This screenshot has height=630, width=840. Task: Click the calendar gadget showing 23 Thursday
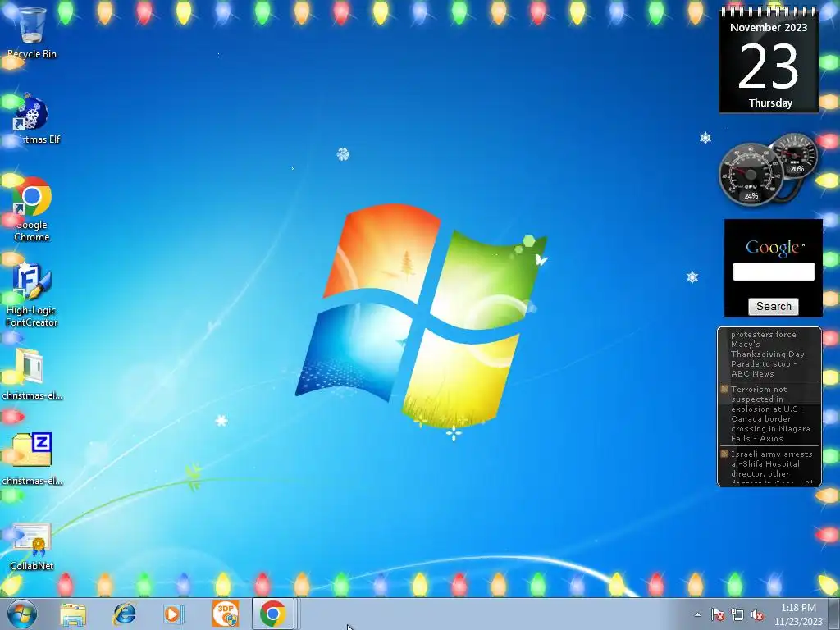[769, 61]
